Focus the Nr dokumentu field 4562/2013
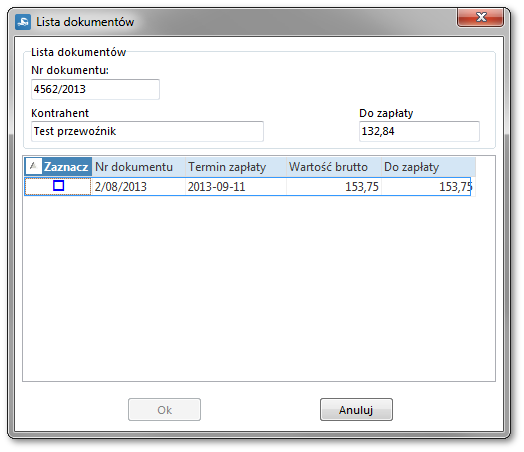Image resolution: width=524 pixels, height=452 pixels. pyautogui.click(x=95, y=89)
